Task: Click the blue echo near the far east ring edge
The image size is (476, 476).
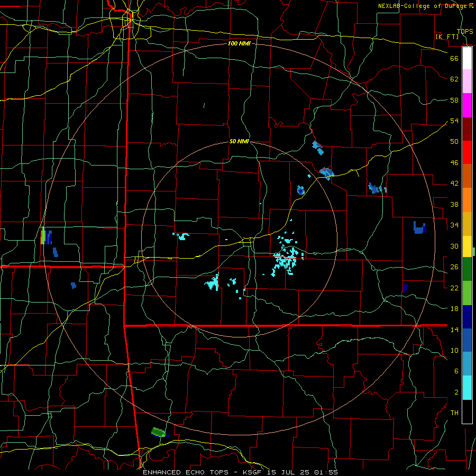Action: [419, 227]
